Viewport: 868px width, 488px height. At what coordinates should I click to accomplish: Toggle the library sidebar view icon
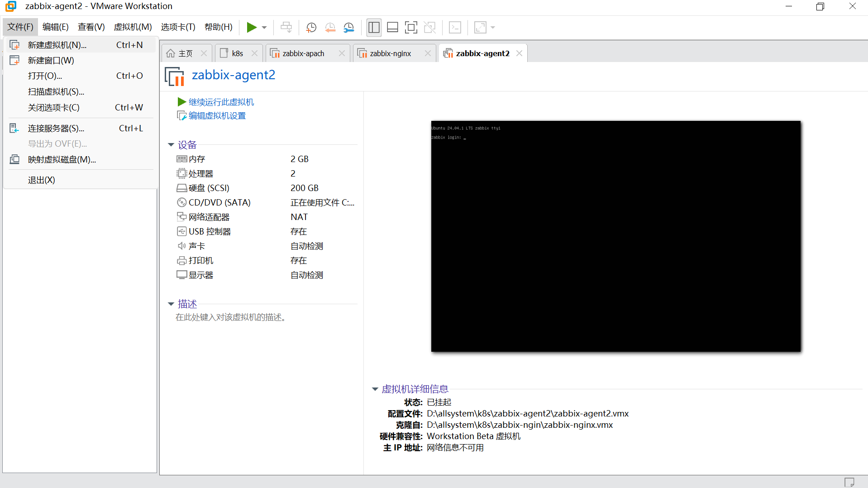point(374,28)
